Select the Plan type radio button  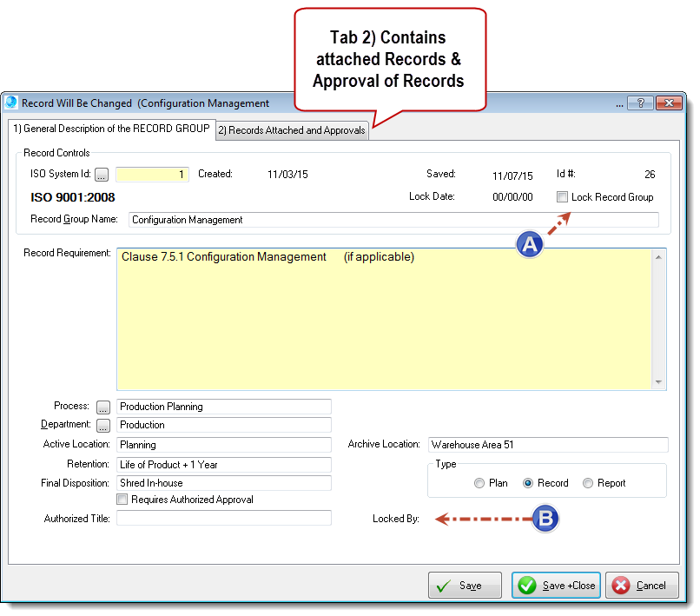tap(479, 483)
